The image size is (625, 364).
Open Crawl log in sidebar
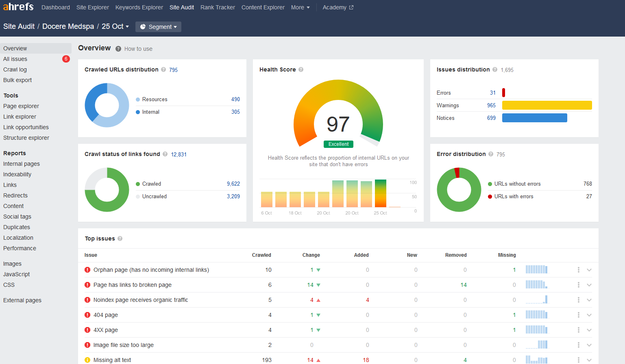[15, 69]
